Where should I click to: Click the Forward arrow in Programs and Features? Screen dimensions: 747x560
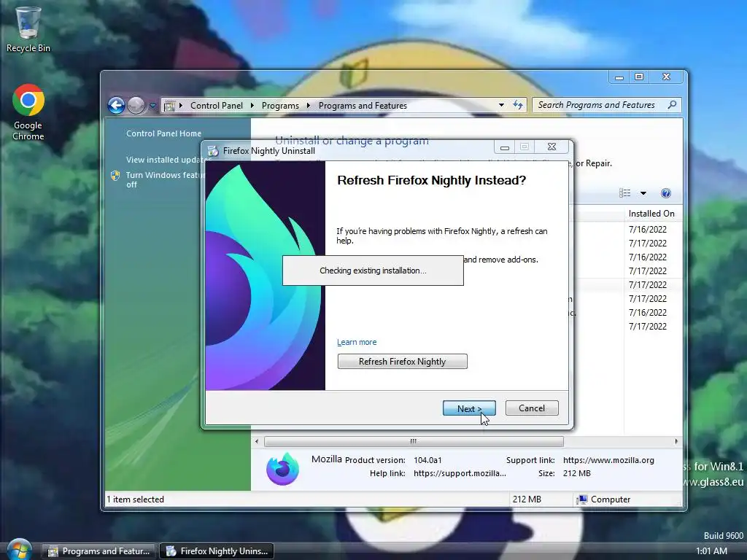point(136,105)
